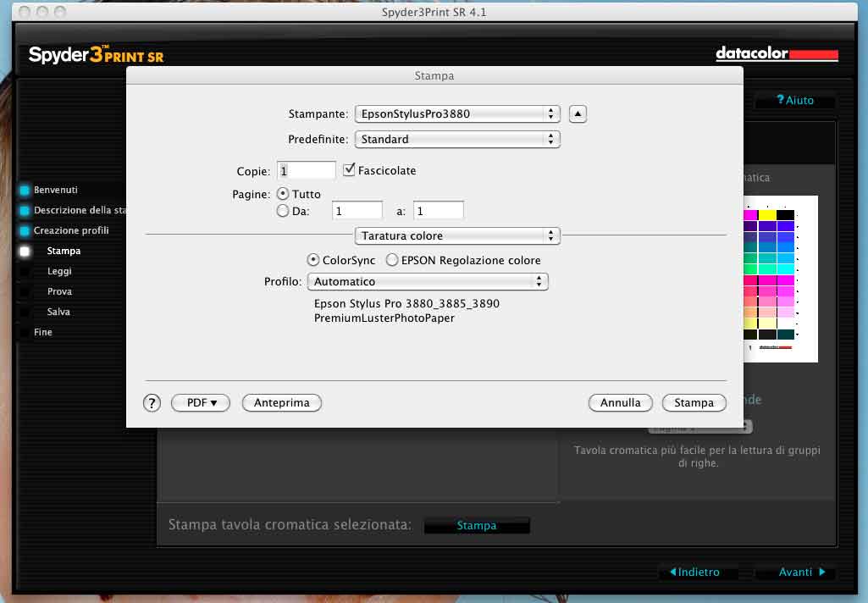Click the datacolor logo
This screenshot has height=603, width=868.
tap(777, 54)
